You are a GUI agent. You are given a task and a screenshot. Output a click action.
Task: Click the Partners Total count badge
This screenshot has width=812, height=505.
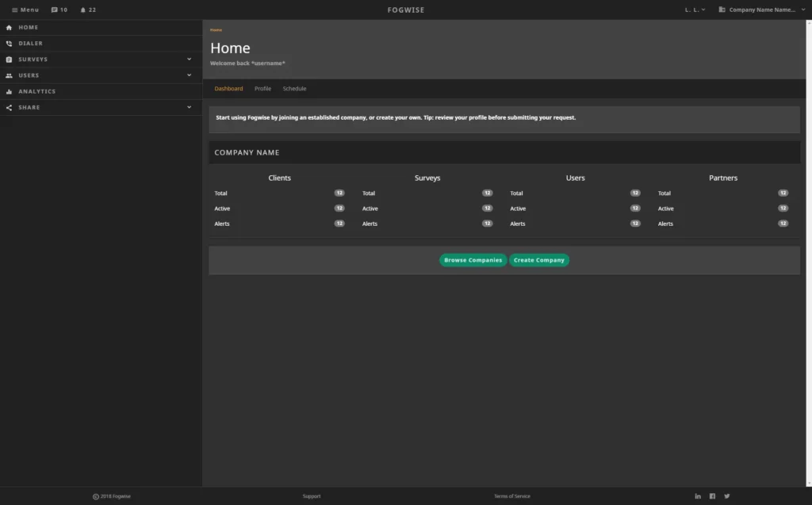(783, 193)
